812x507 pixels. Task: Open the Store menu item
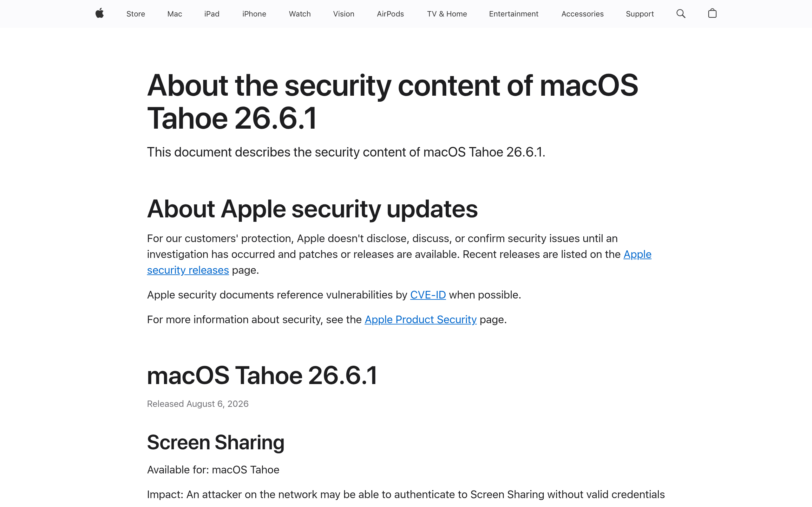pyautogui.click(x=135, y=14)
